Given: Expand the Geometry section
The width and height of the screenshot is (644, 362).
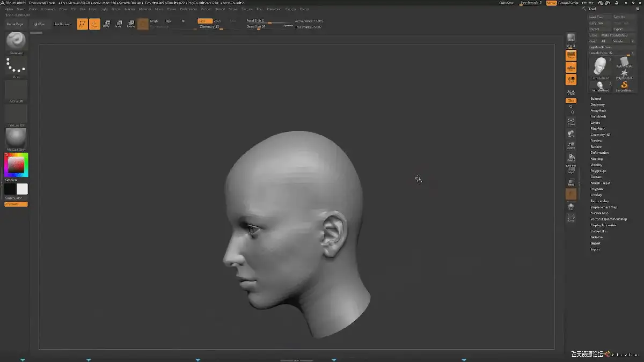Looking at the screenshot, I should [x=597, y=105].
